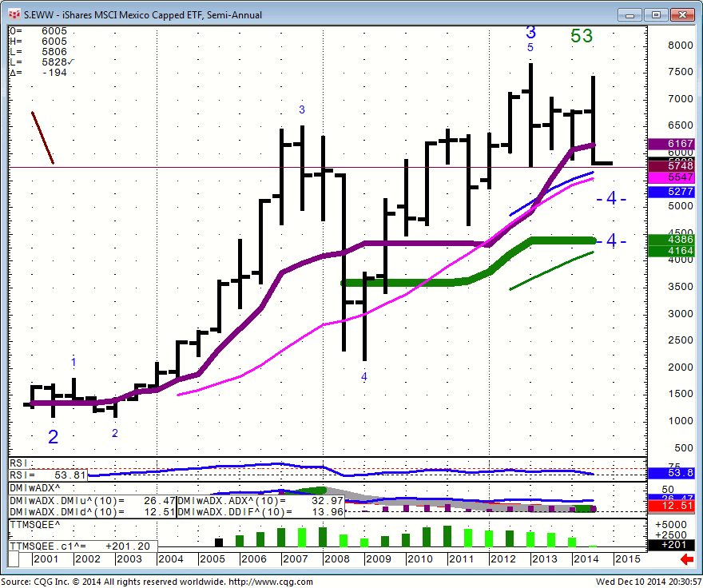Click the 2001 year label on time axis
The height and width of the screenshot is (588, 703).
[46, 559]
